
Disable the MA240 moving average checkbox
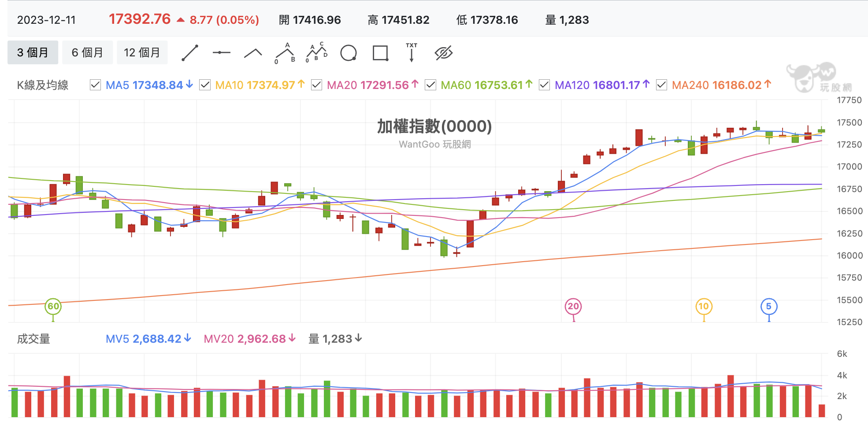click(x=661, y=85)
